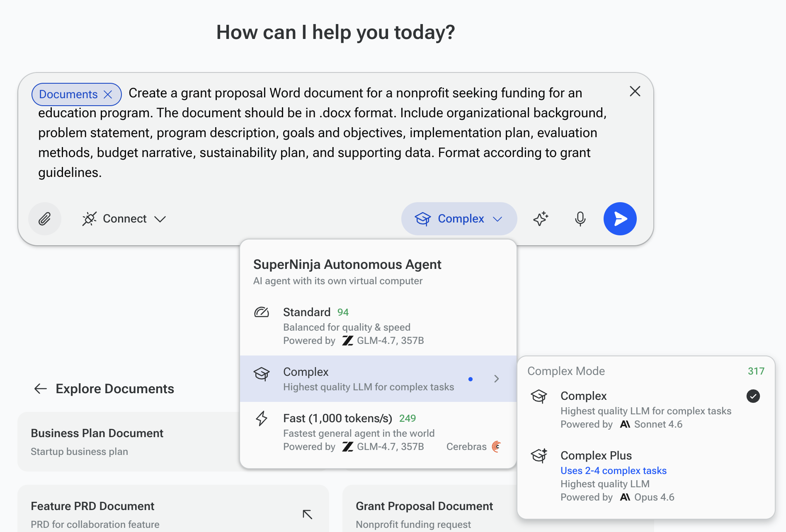
Task: Click the Balanced for quality & speed description
Action: click(347, 327)
